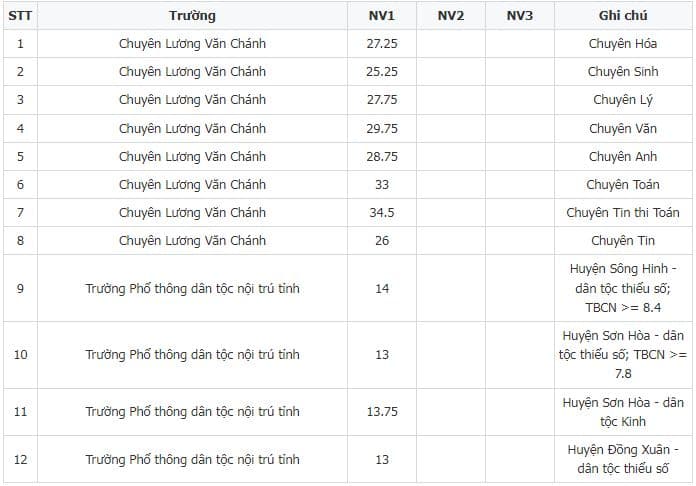Image resolution: width=696 pixels, height=486 pixels.
Task: Click the 25.25 score cell
Action: tap(381, 72)
